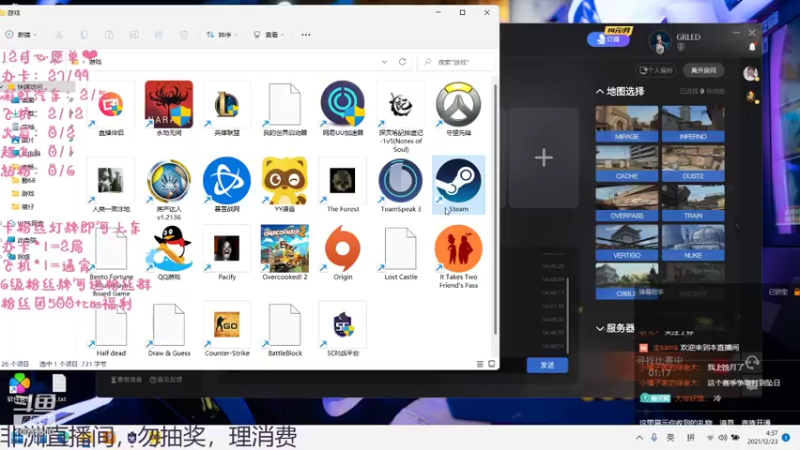Select the 人类一败涂地 shortcut
Screen dimensions: 800x450
pyautogui.click(x=111, y=185)
